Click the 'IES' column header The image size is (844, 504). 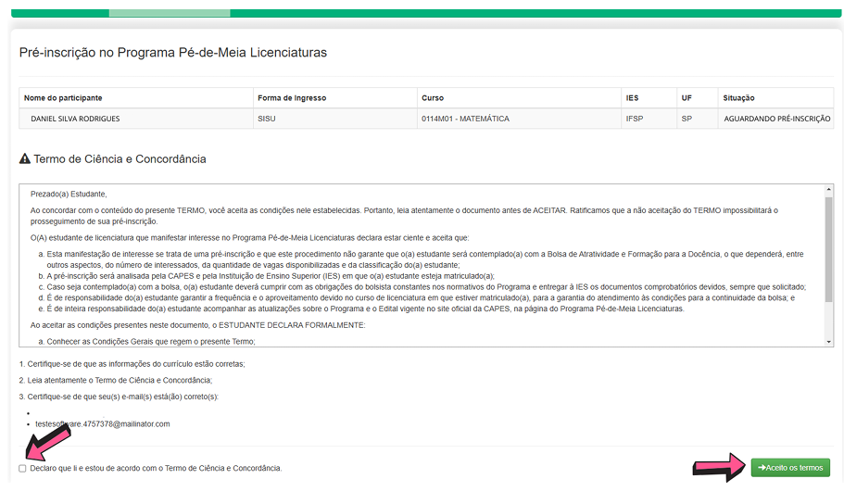click(632, 98)
